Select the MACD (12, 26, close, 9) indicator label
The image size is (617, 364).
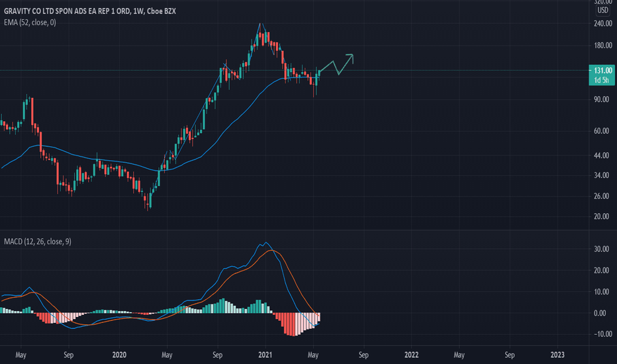coord(38,241)
